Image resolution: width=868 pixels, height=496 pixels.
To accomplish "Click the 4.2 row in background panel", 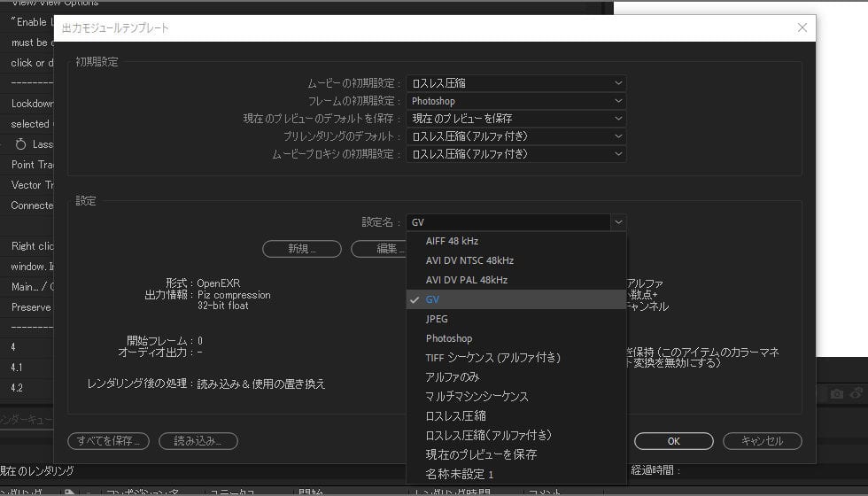I will click(17, 388).
